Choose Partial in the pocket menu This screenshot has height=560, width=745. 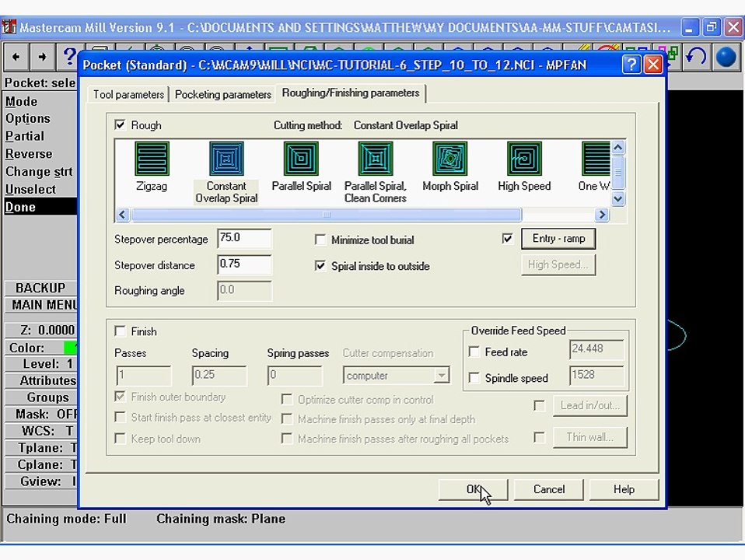click(x=25, y=136)
